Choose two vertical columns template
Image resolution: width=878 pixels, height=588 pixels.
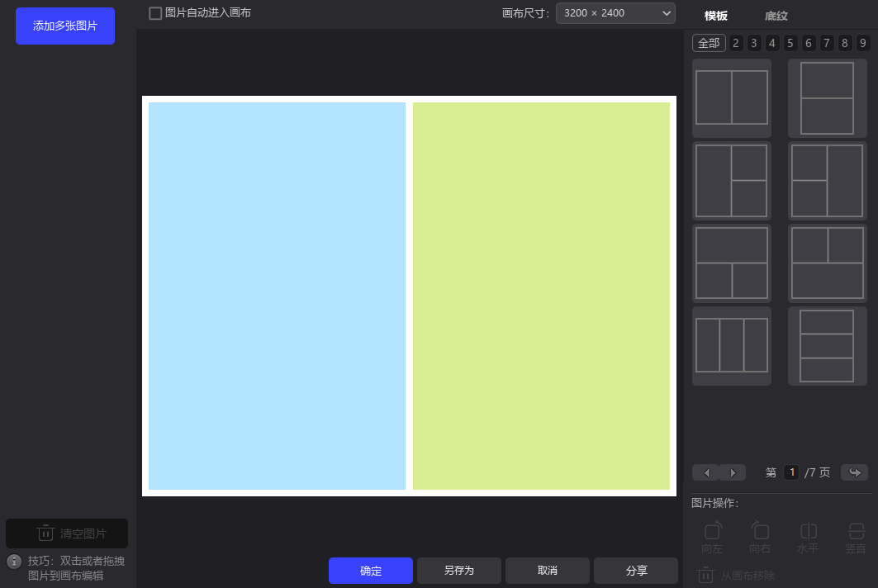click(732, 98)
